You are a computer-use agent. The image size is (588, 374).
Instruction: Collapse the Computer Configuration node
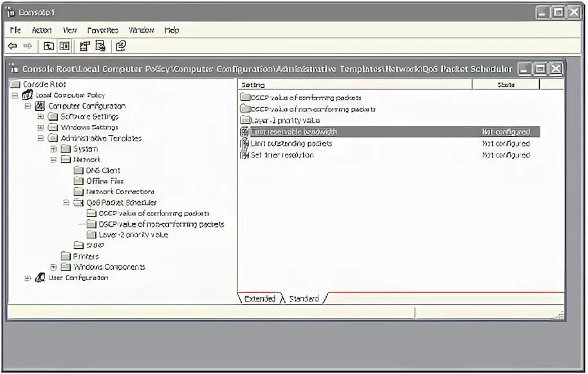click(28, 106)
